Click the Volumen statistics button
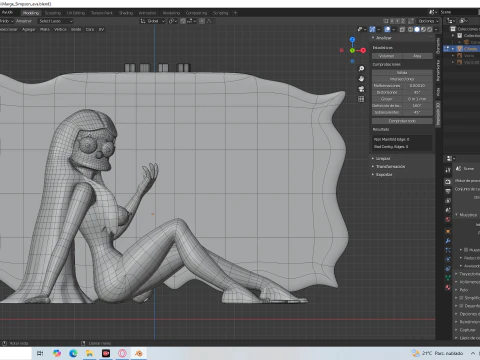The image size is (480, 360). [387, 56]
